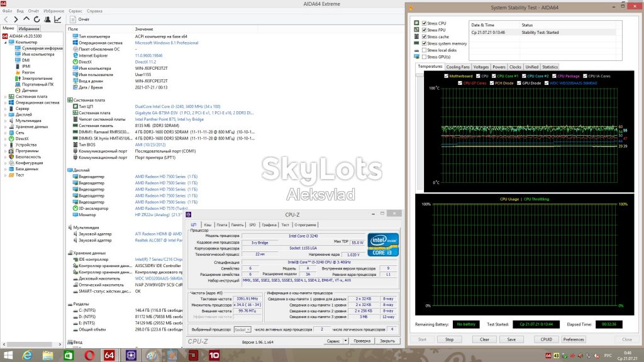Toggle Stress system memory checkbox
The width and height of the screenshot is (644, 362).
(x=425, y=43)
